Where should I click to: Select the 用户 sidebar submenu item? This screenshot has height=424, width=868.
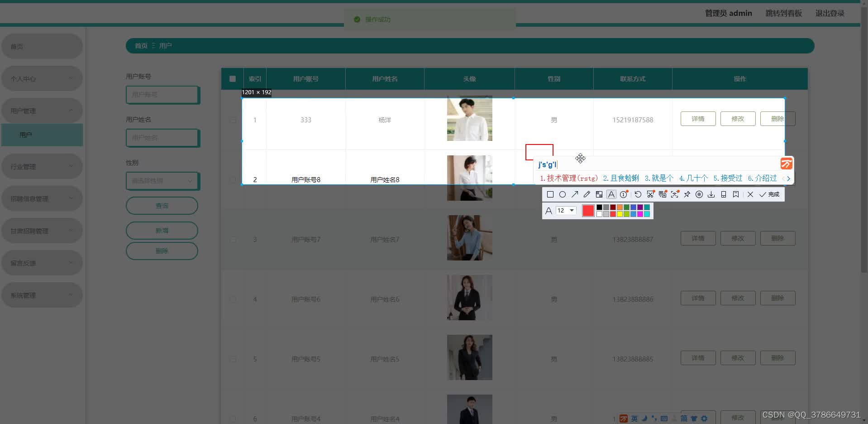coord(42,135)
